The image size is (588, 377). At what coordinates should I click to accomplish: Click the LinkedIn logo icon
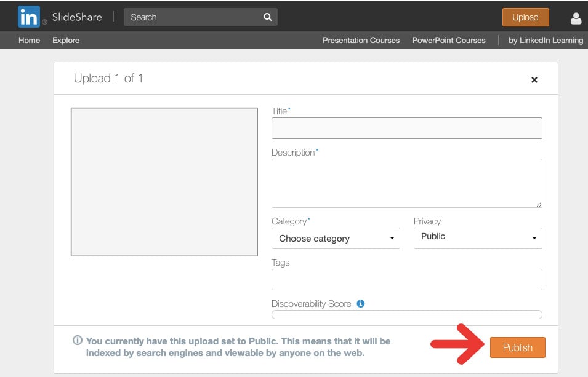[29, 17]
